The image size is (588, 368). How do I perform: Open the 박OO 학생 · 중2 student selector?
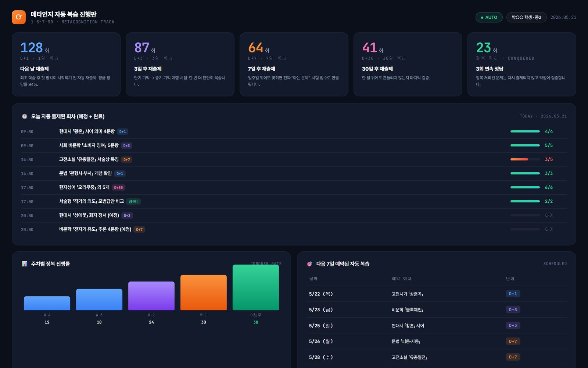point(526,17)
